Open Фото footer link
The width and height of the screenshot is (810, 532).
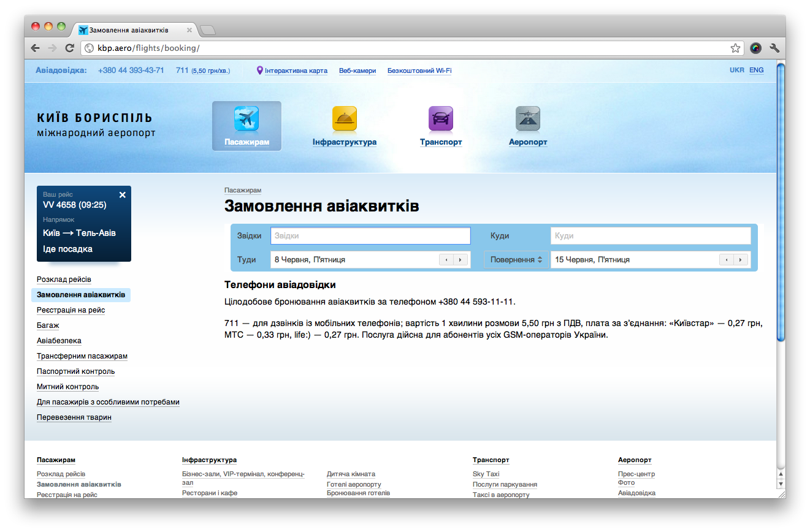point(626,482)
